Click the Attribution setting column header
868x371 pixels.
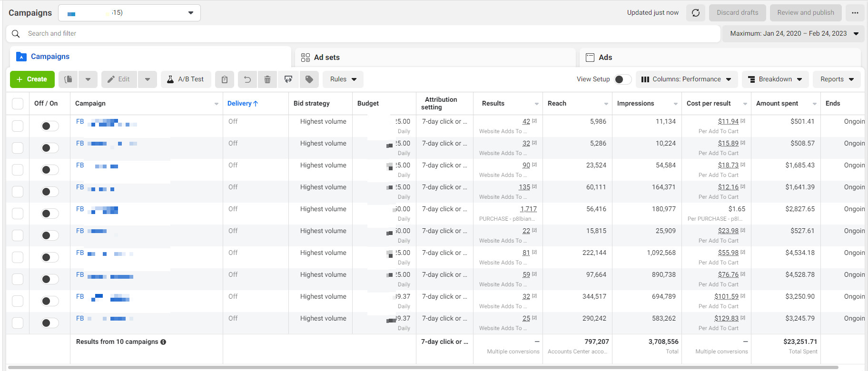439,104
